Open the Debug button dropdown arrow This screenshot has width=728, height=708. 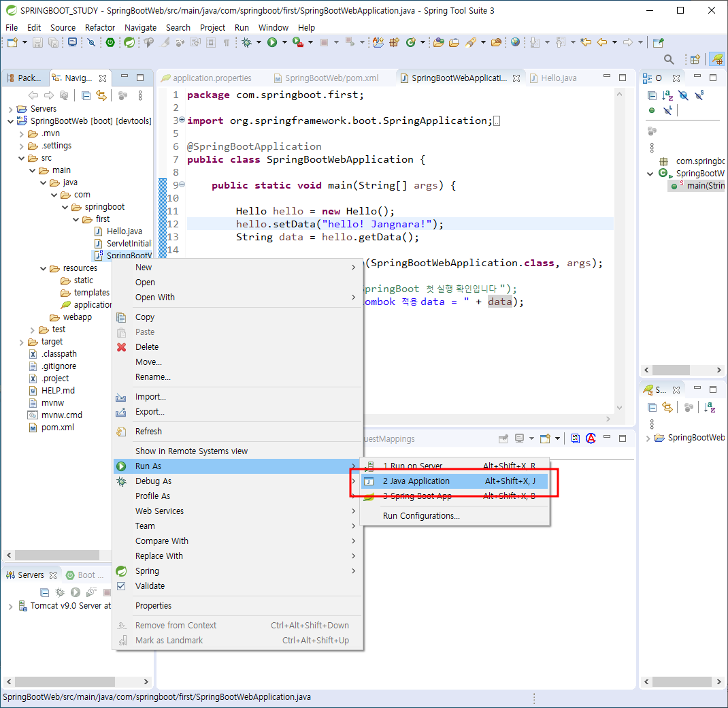click(x=259, y=43)
